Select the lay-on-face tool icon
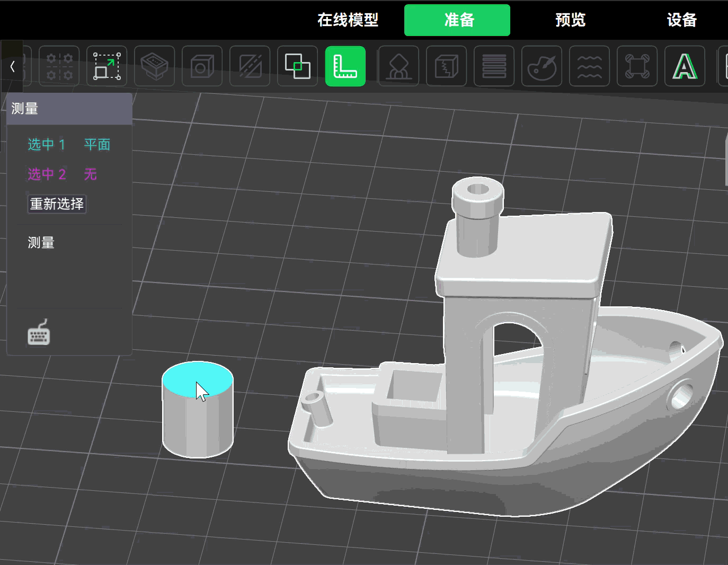 coord(155,66)
